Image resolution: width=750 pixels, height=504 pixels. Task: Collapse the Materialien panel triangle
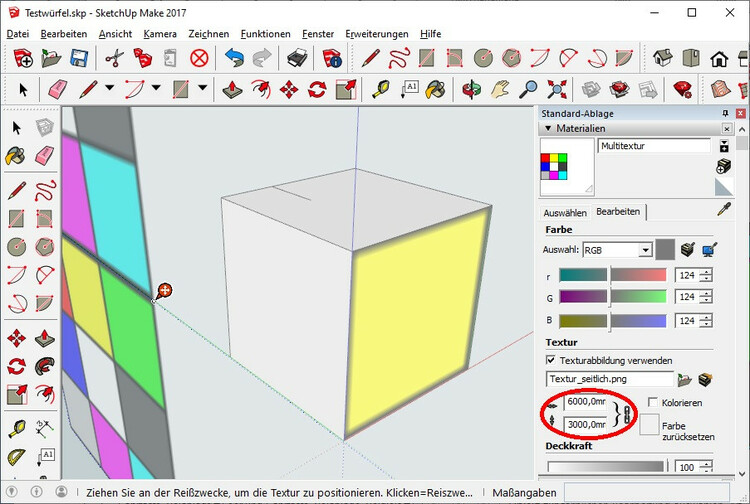(x=548, y=128)
